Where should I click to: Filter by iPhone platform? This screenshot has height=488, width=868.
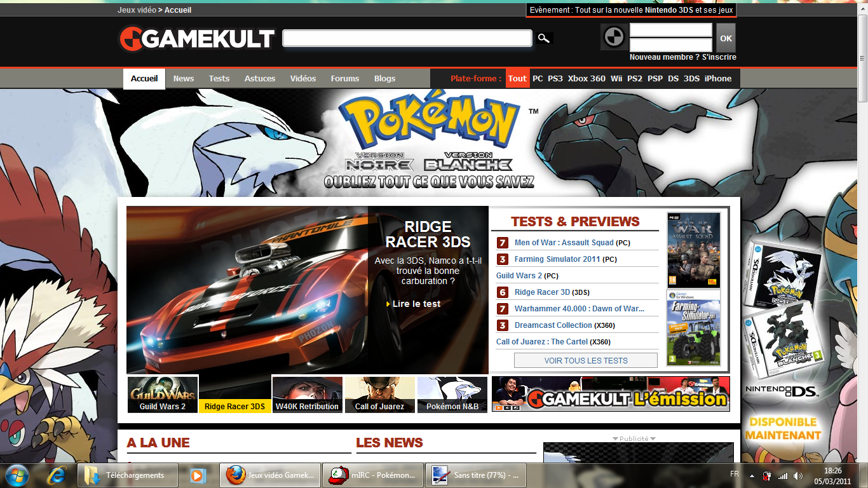click(x=718, y=79)
